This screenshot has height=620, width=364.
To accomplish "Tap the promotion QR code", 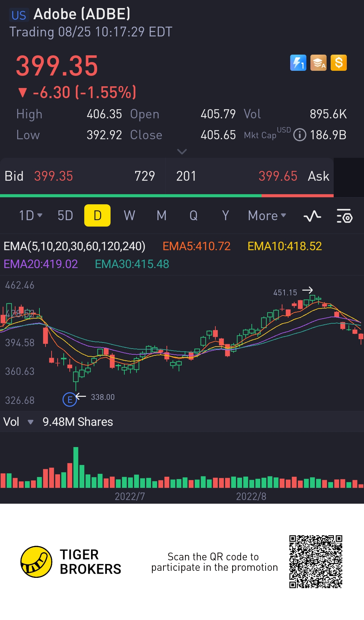I will [x=316, y=562].
